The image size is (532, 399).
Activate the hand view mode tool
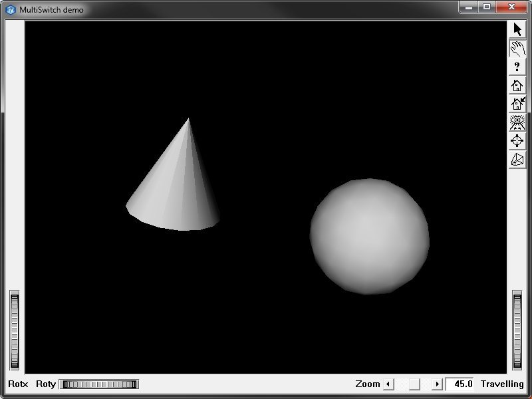click(517, 49)
